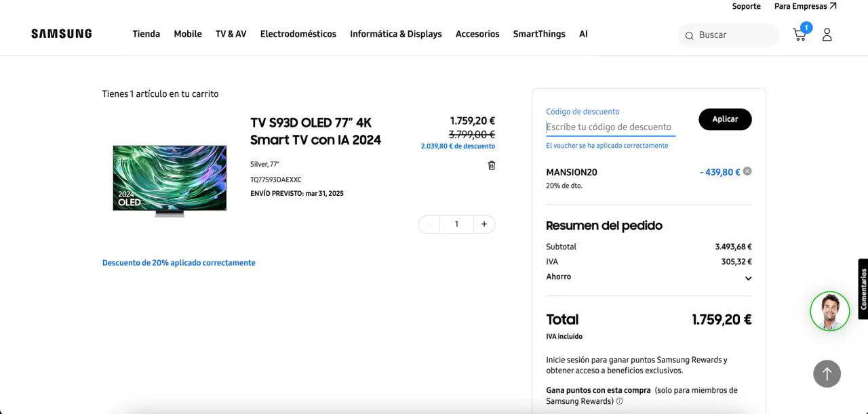The image size is (868, 414).
Task: Click the info icon next to Samsung Rewards
Action: click(x=619, y=401)
